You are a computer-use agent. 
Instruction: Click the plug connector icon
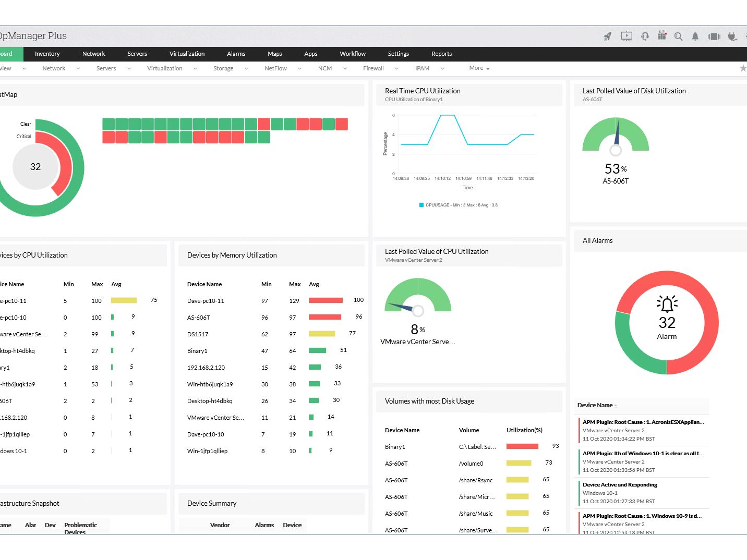pyautogui.click(x=732, y=36)
